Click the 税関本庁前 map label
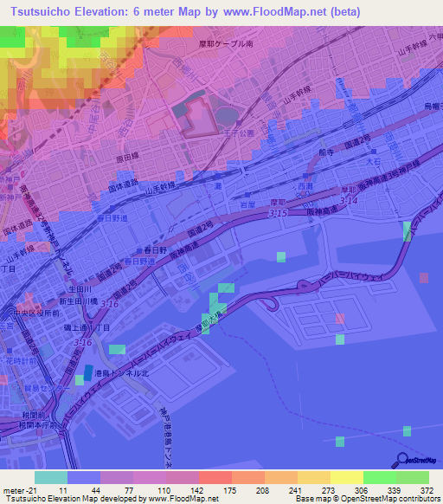Viewport: 443px width, 504px height. click(x=37, y=425)
